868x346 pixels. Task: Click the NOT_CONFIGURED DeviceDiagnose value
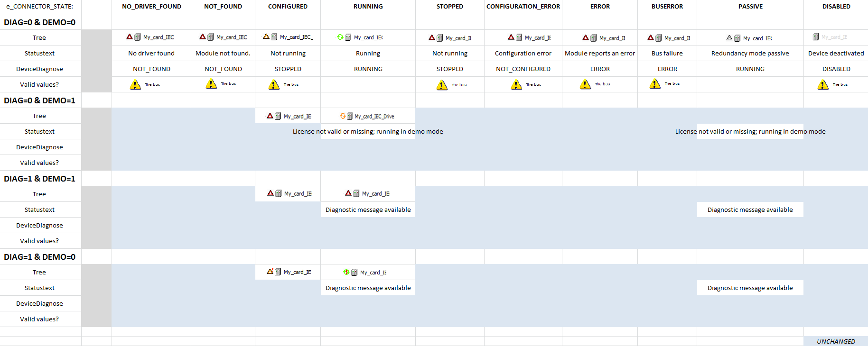pos(523,69)
